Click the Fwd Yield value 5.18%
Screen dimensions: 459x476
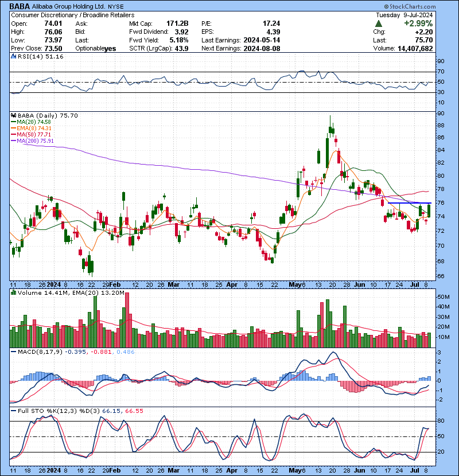[180, 40]
